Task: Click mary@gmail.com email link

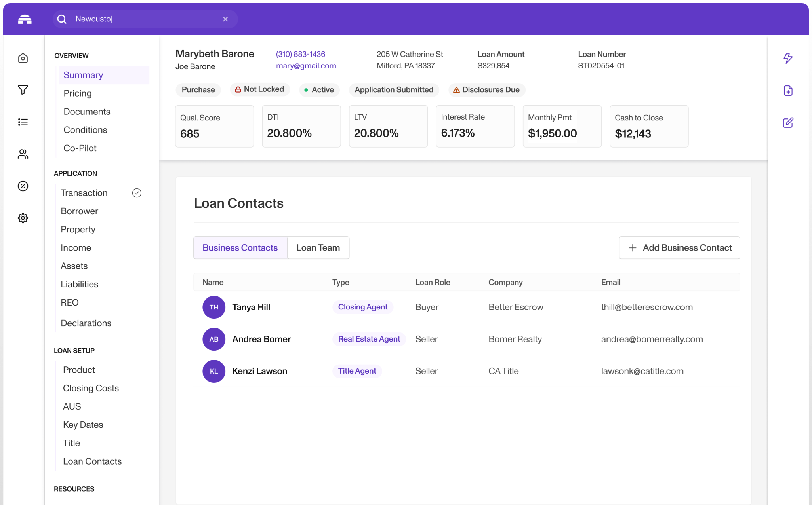Action: point(306,66)
